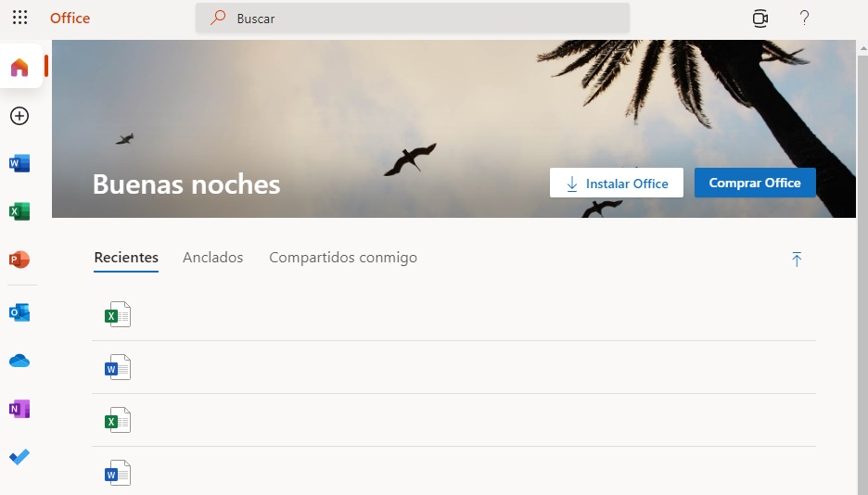
Task: Open Outlook from the sidebar
Action: [19, 312]
